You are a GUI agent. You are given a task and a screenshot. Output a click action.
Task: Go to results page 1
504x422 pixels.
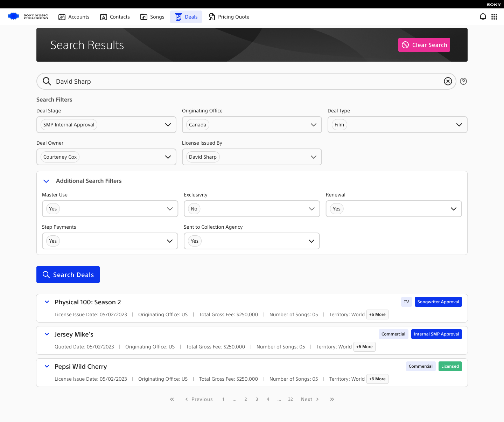coord(223,399)
